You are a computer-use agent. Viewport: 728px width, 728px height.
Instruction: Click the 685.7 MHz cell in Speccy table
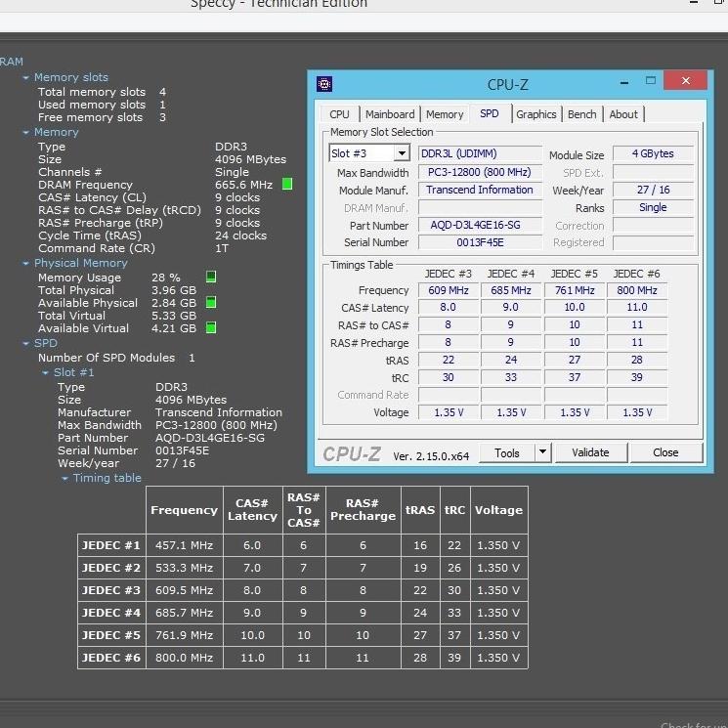coord(185,613)
